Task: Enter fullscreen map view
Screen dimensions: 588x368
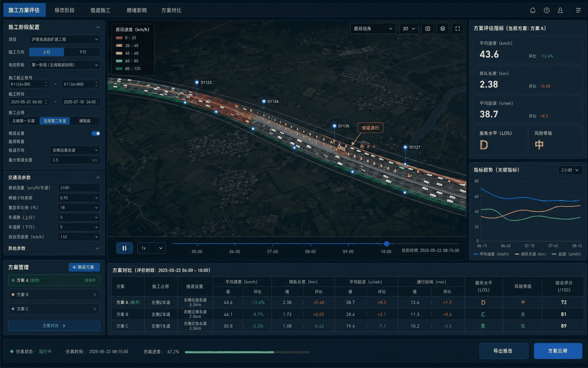Action: (457, 29)
